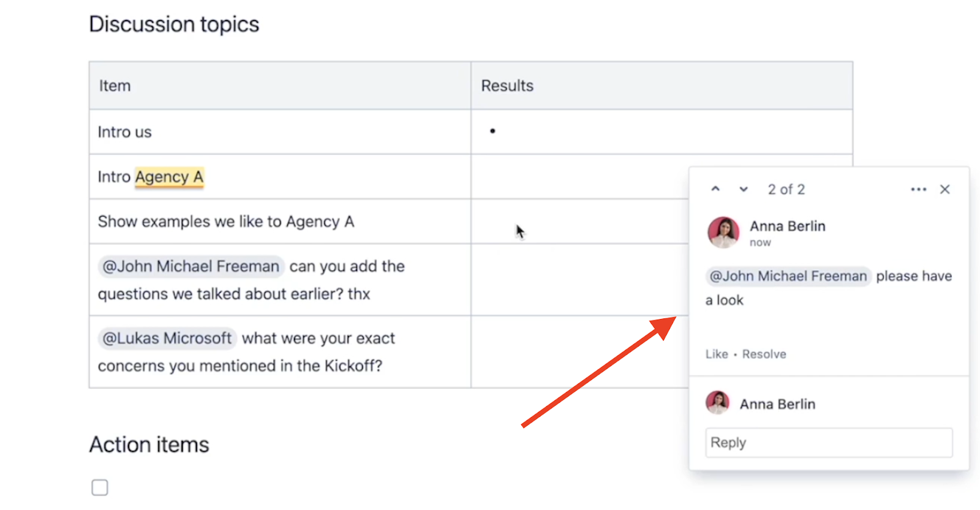Screen dimensions: 980x510
Task: Open the comment more options ellipsis
Action: [x=918, y=190]
